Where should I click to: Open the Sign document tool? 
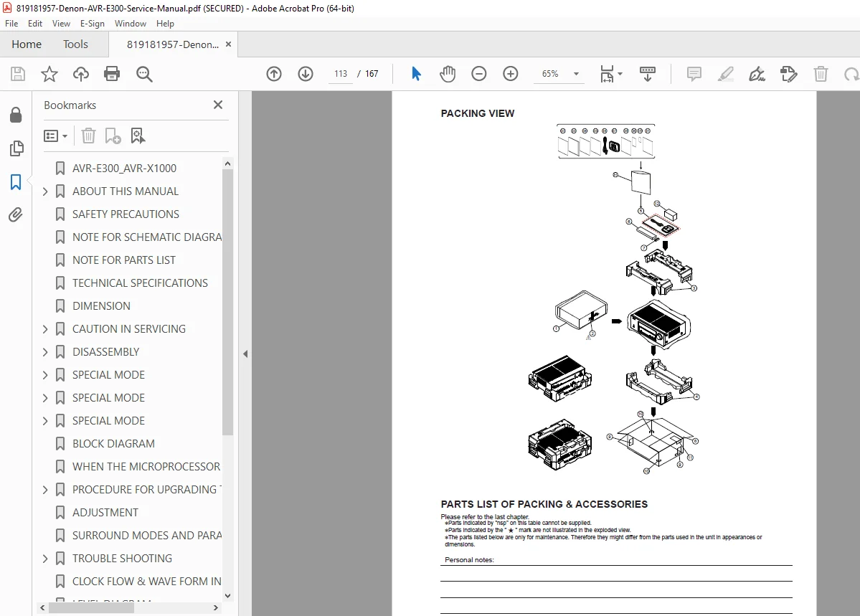point(757,73)
